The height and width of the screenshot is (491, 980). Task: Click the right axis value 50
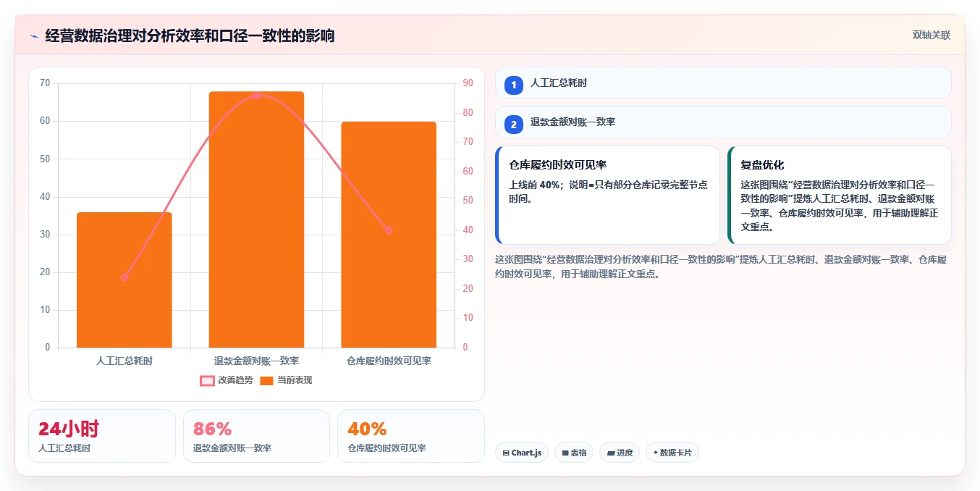(x=468, y=201)
